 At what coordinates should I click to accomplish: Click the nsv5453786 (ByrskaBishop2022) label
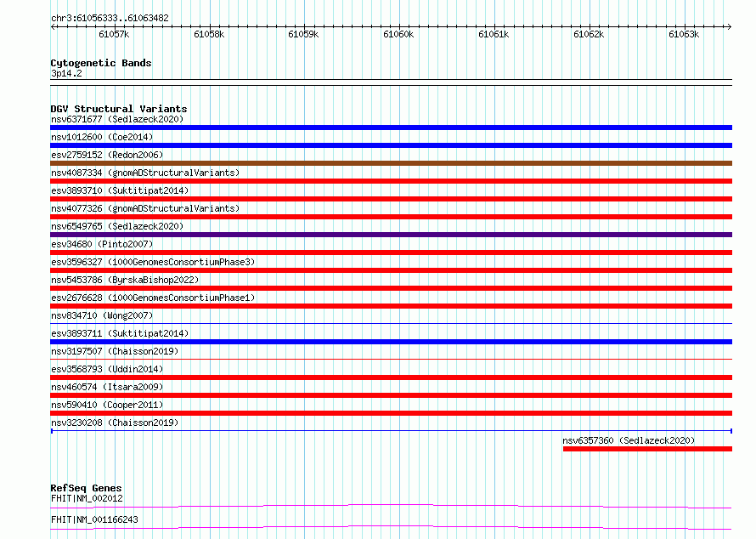click(125, 280)
